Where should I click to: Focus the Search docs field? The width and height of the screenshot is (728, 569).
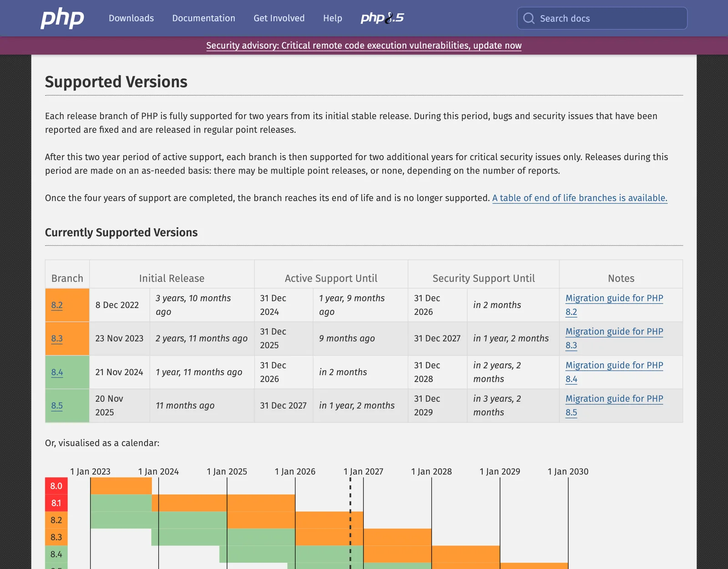(x=602, y=18)
